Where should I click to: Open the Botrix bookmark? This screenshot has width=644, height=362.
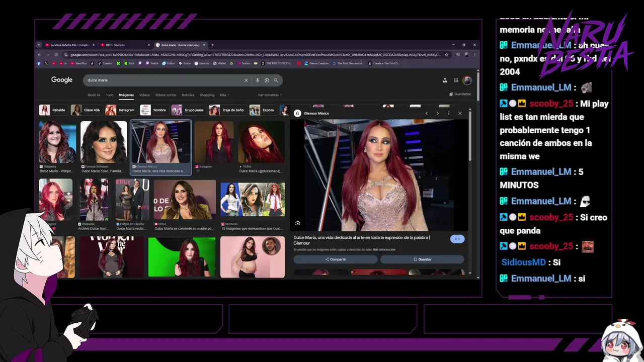click(185, 63)
